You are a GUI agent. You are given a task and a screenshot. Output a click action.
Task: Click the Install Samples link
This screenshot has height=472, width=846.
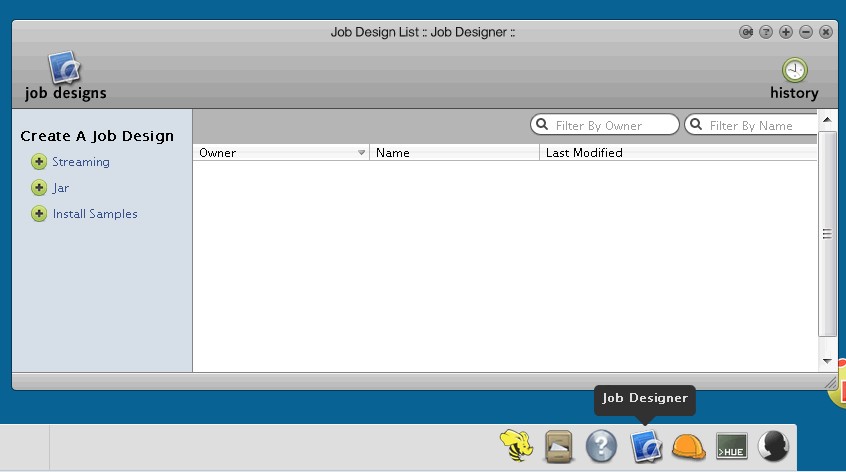tap(95, 214)
